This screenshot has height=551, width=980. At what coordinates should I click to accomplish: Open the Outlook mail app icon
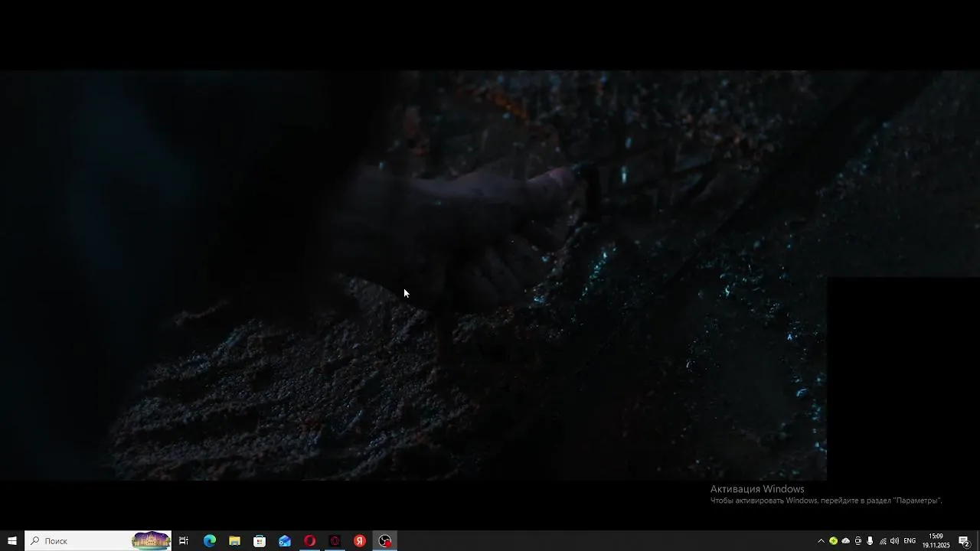[x=285, y=541]
